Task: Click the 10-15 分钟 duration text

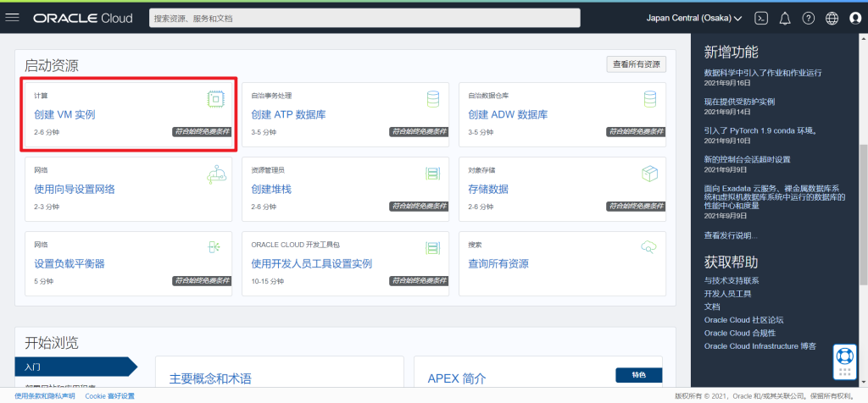Action: [267, 281]
